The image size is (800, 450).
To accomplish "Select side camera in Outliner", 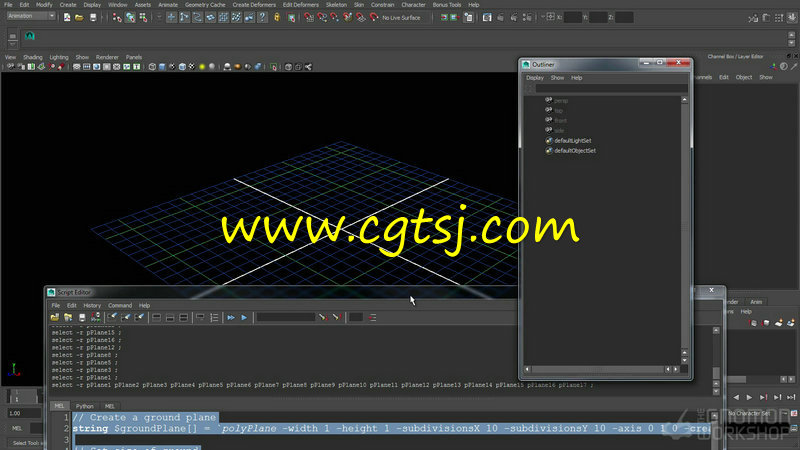I will [x=559, y=131].
